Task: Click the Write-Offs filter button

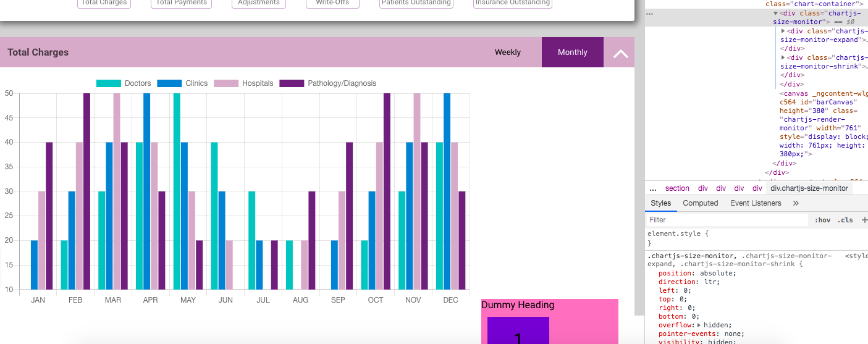Action: [x=332, y=3]
